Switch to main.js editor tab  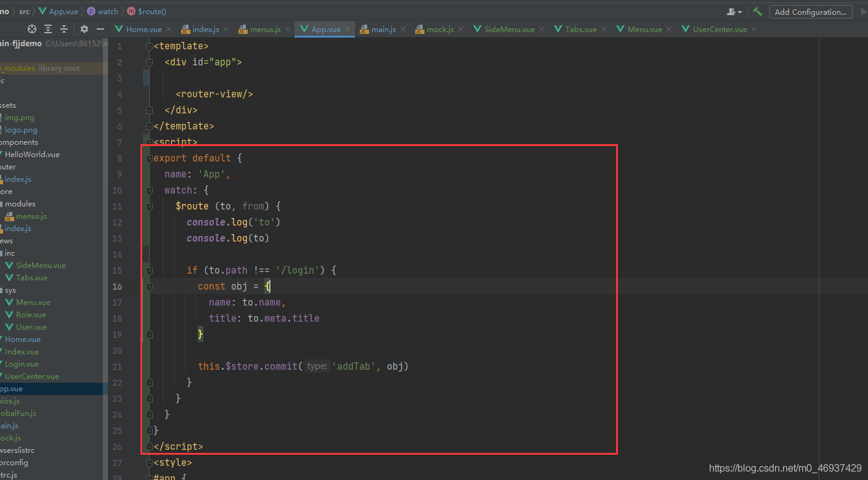(x=383, y=29)
